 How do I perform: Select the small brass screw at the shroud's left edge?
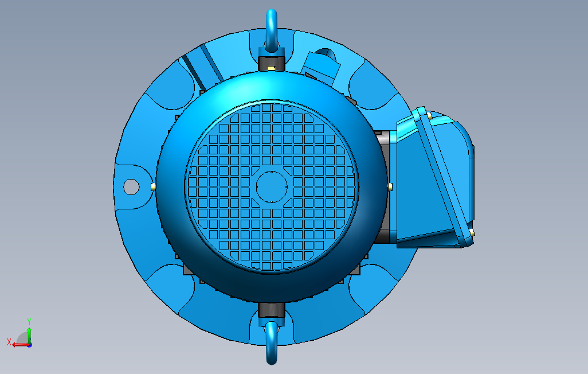(x=153, y=186)
